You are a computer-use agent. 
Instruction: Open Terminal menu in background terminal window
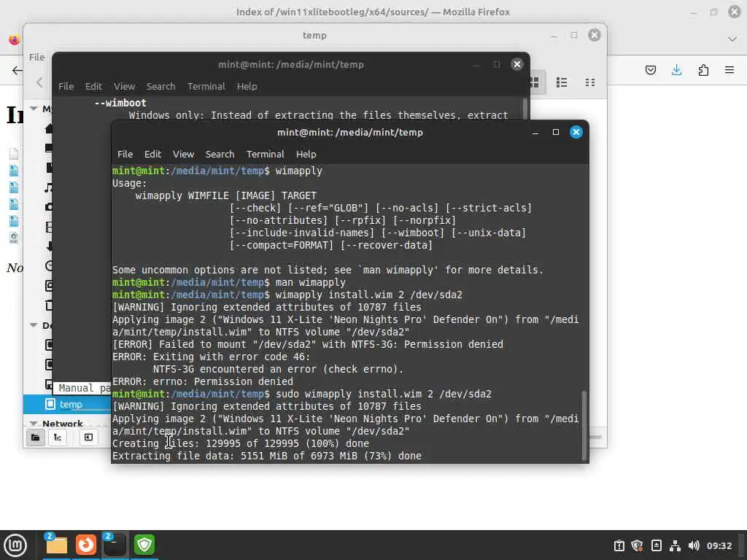click(x=206, y=86)
